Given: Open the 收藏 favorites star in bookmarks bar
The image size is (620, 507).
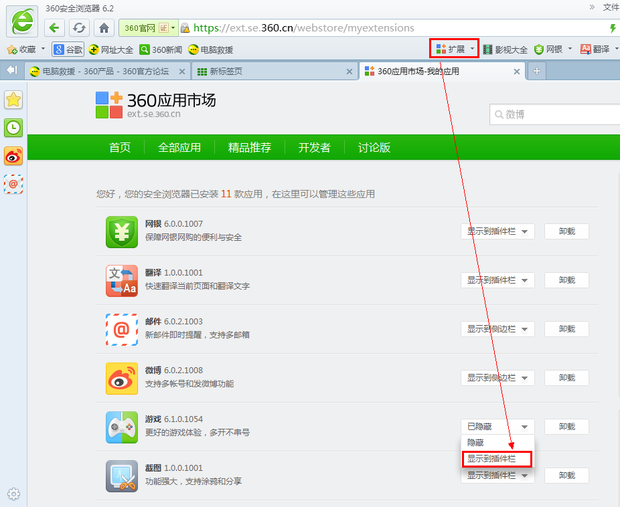Looking at the screenshot, I should [13, 49].
